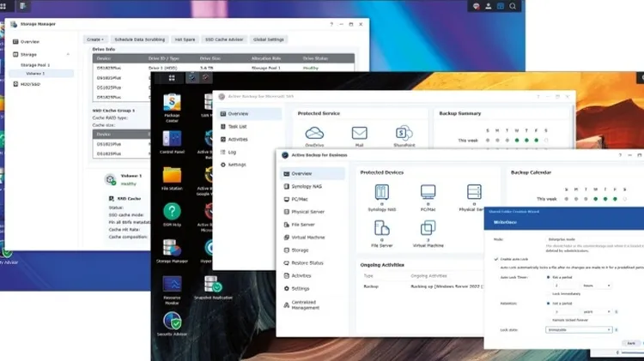Open the Snapshot Replication app icon
This screenshot has width=644, height=361.
(x=211, y=284)
